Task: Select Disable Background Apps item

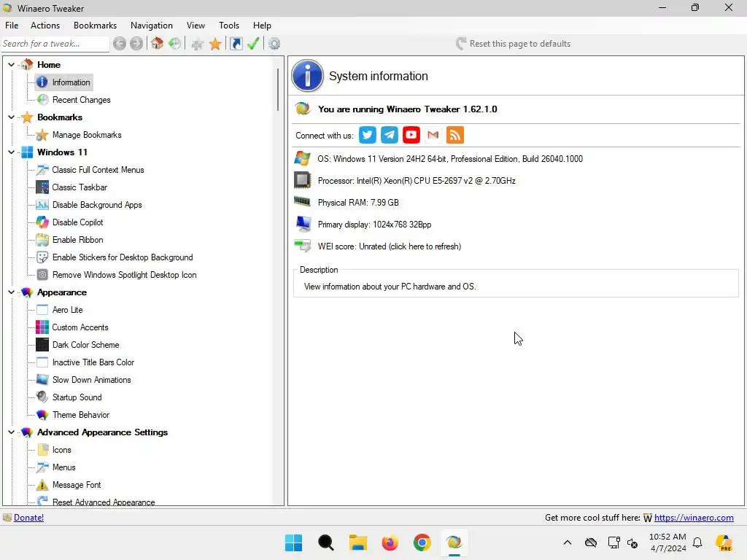Action: [x=97, y=205]
